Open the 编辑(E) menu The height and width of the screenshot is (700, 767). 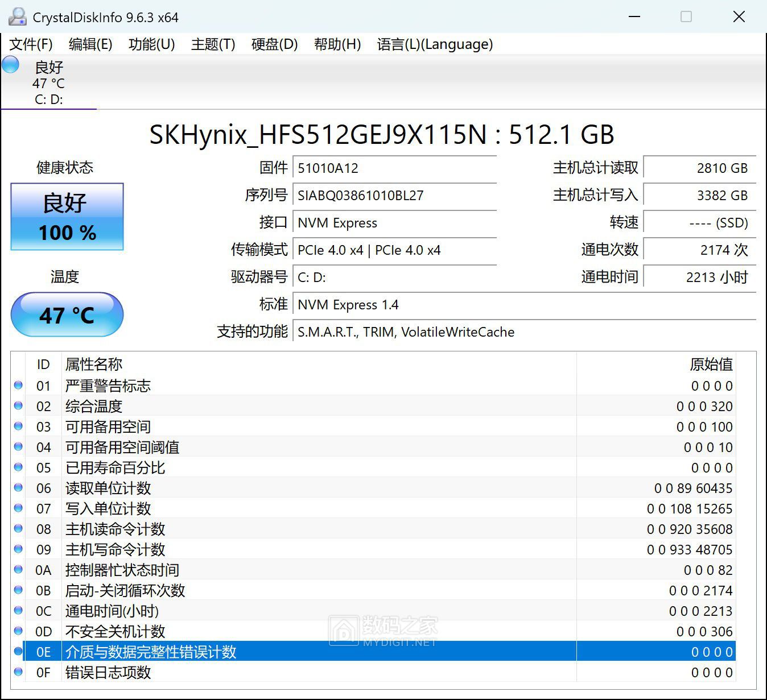pos(90,44)
